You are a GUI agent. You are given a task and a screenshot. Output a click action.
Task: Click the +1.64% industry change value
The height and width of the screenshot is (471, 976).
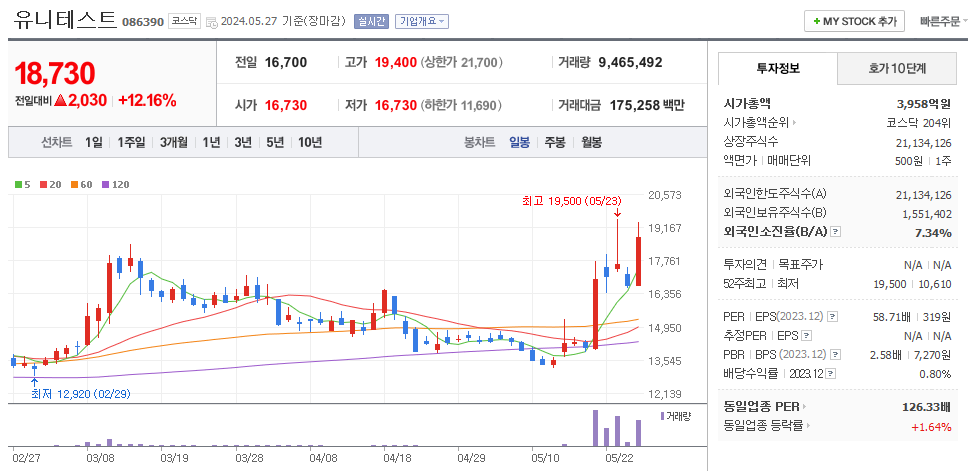[931, 427]
